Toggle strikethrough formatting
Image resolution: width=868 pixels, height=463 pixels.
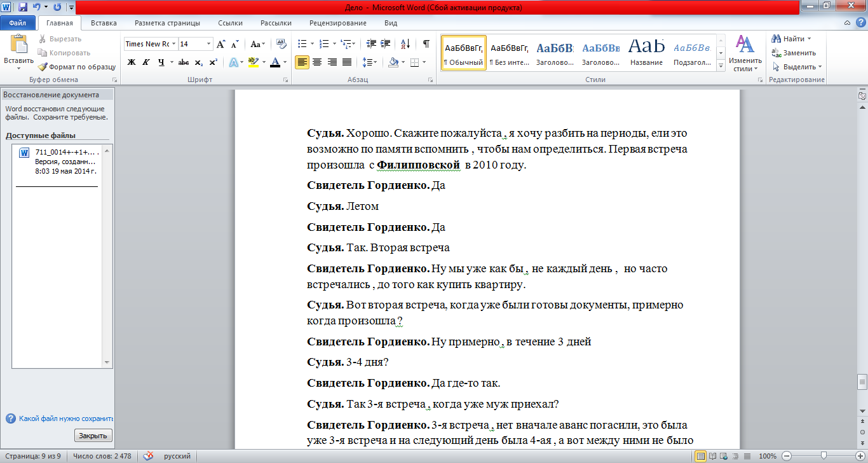pos(183,62)
